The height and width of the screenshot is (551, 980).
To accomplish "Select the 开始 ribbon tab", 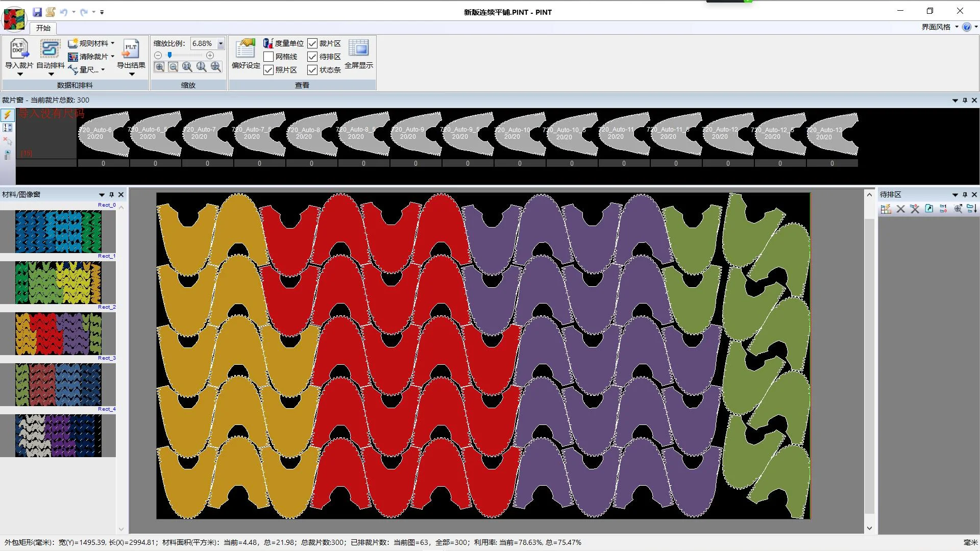I will [43, 28].
